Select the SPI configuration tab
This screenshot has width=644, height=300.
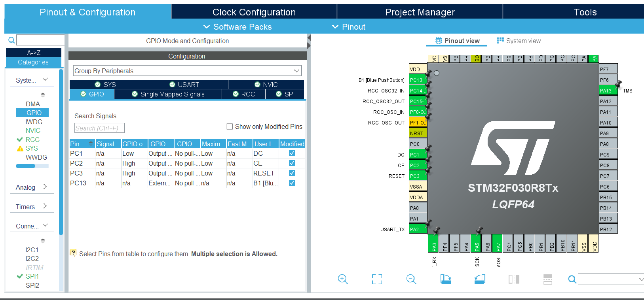click(285, 94)
